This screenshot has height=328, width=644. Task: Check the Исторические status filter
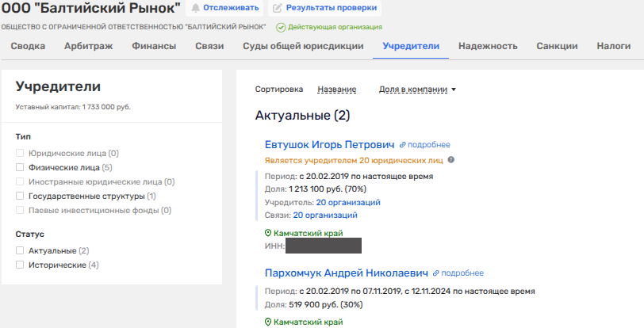point(20,265)
